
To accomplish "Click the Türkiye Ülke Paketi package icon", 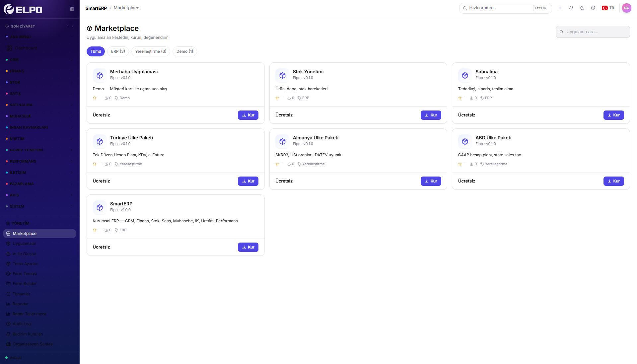I will pyautogui.click(x=100, y=141).
